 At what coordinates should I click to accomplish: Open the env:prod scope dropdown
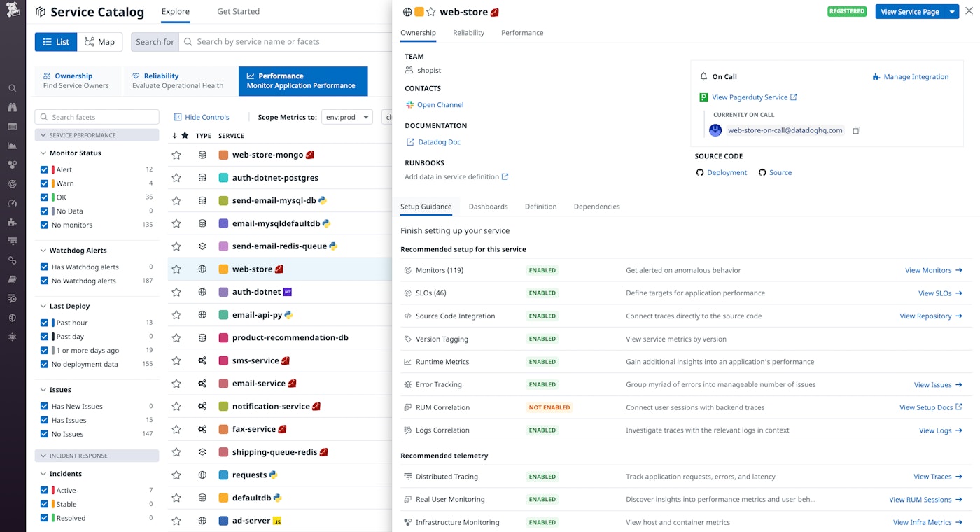(x=347, y=117)
